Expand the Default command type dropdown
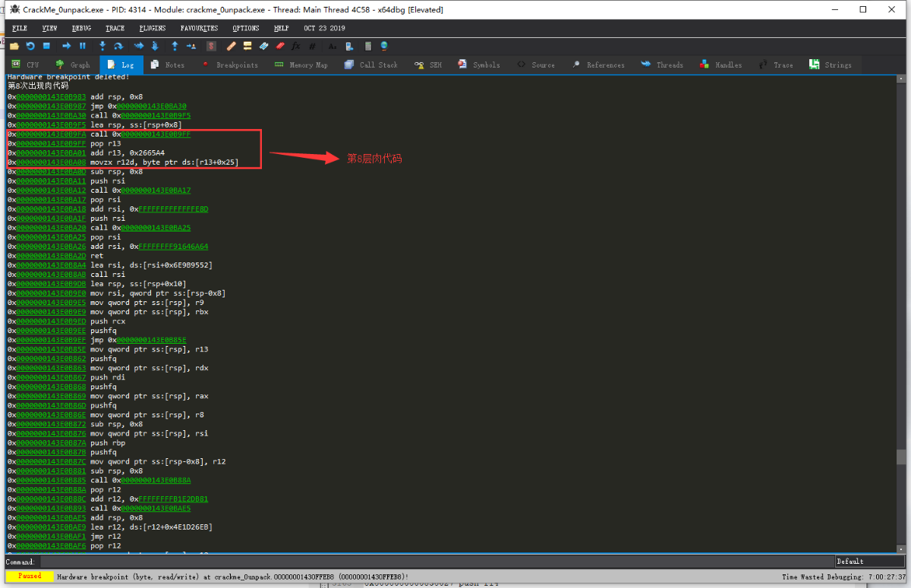 click(x=870, y=561)
